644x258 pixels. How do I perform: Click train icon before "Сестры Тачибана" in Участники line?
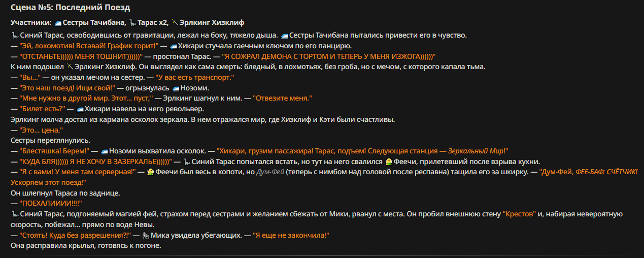click(58, 23)
